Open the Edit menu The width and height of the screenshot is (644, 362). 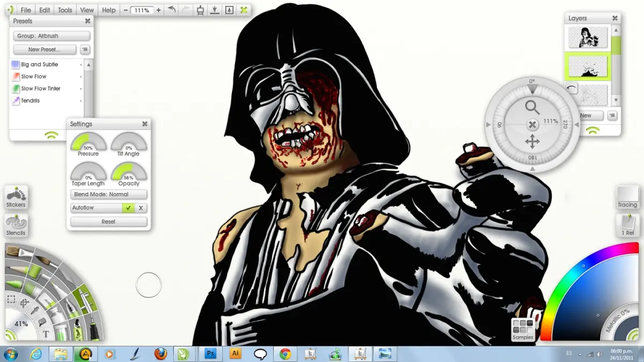pyautogui.click(x=45, y=10)
